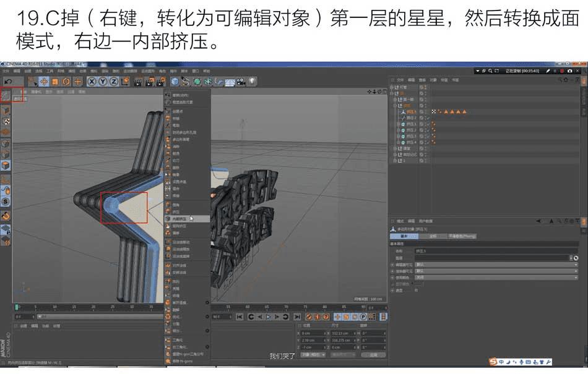Open recorder bar dropdown arrow
Viewport: 588px width, 374px height.
coord(477,70)
